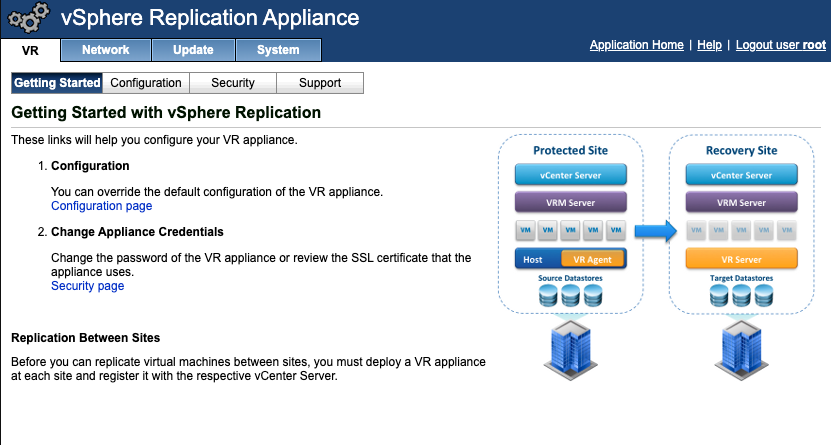This screenshot has height=445, width=831.
Task: Click the blue replication arrow
Action: (x=656, y=231)
